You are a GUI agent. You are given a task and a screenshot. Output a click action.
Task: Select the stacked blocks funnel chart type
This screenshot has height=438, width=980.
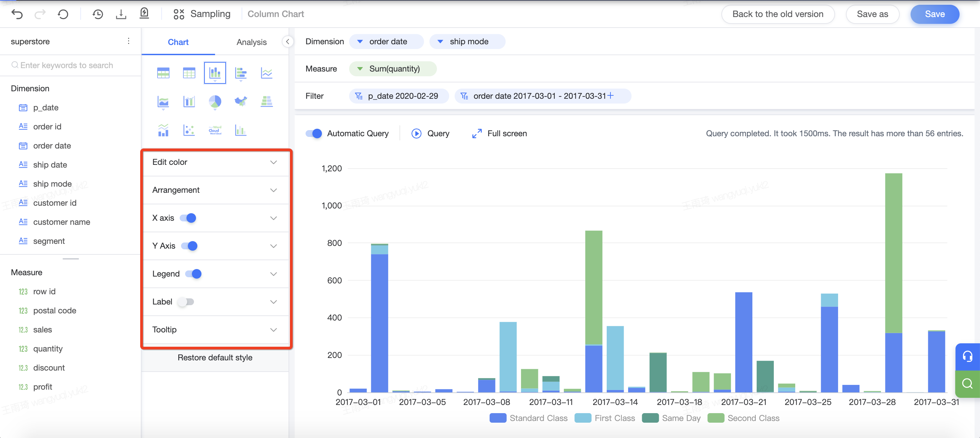coord(267,101)
